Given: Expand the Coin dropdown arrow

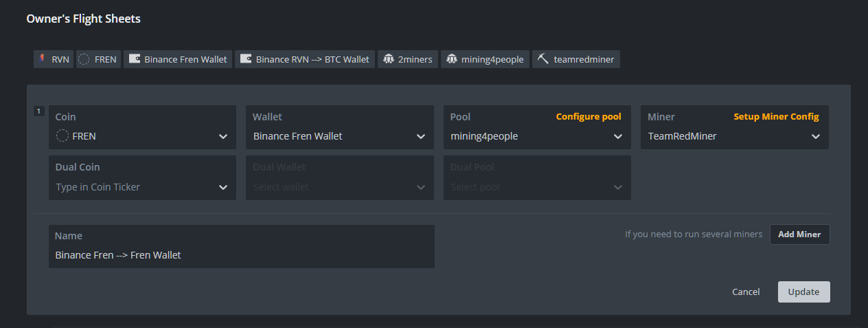Looking at the screenshot, I should click(x=223, y=136).
